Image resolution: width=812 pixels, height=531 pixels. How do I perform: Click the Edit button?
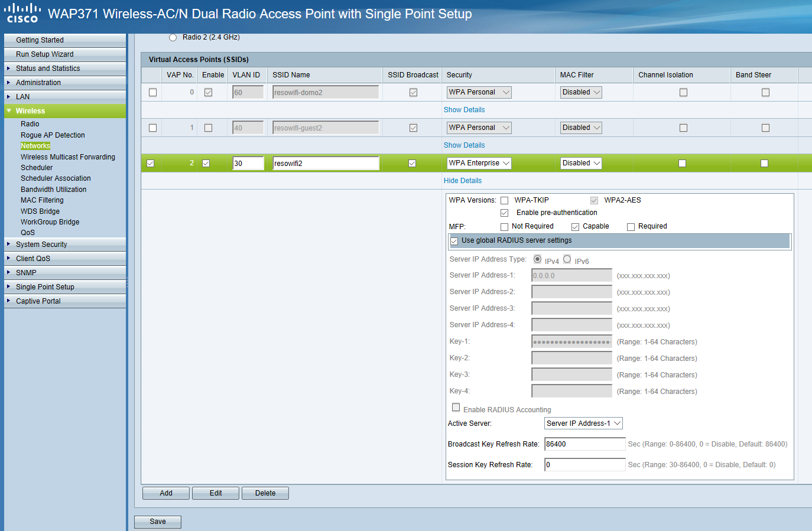click(x=216, y=493)
